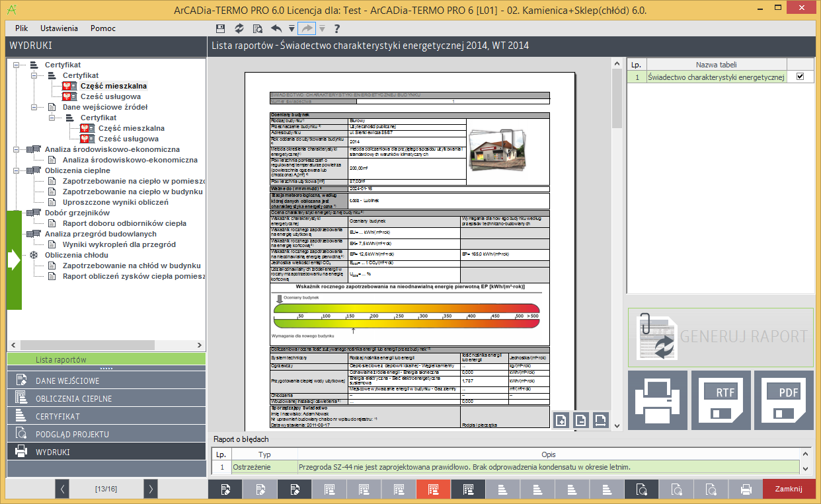Export report to PDF file
The height and width of the screenshot is (504, 821).
point(784,400)
